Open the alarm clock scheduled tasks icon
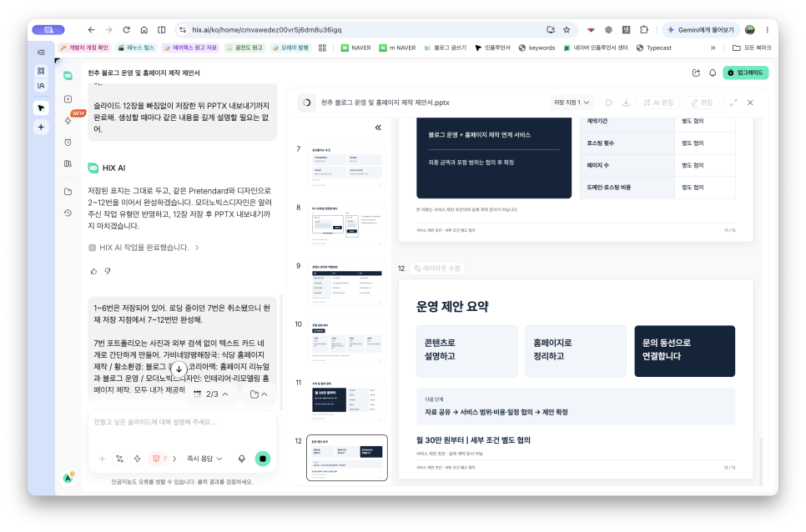This screenshot has width=806, height=532. pyautogui.click(x=68, y=143)
